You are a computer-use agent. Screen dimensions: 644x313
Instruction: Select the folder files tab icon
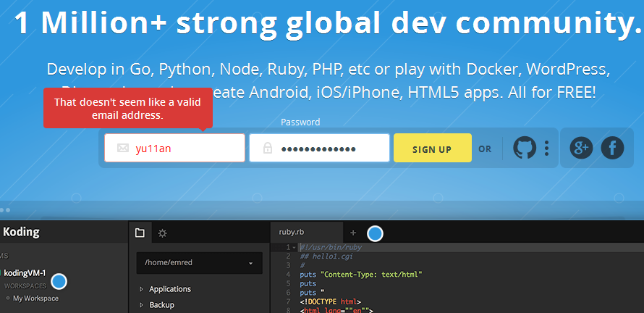point(140,233)
